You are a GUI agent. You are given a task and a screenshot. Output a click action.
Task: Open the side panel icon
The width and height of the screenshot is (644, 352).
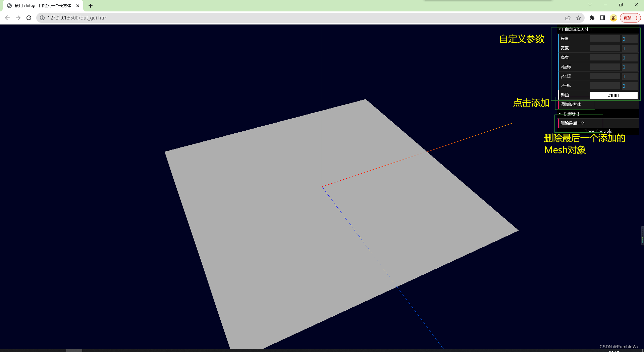[602, 18]
